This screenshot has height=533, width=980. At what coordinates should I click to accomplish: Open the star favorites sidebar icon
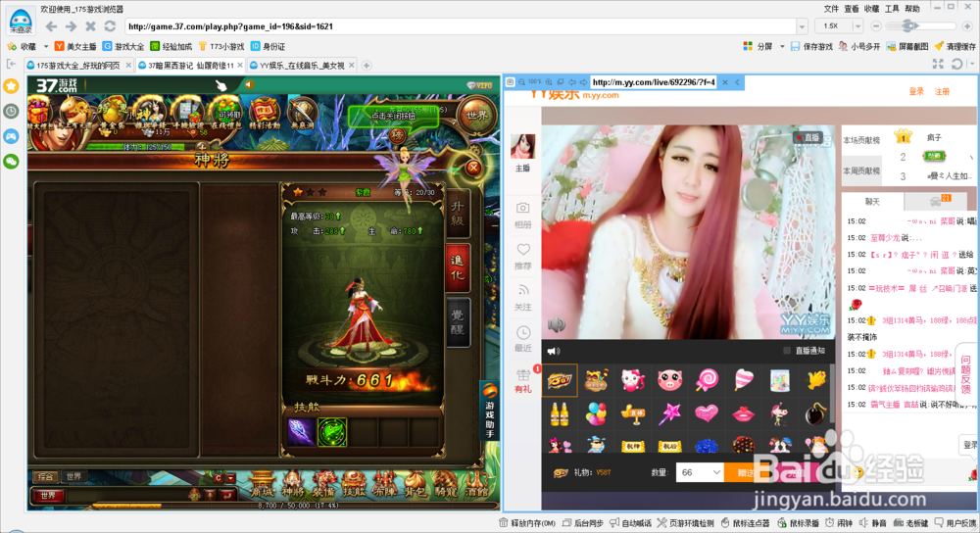coord(11,86)
